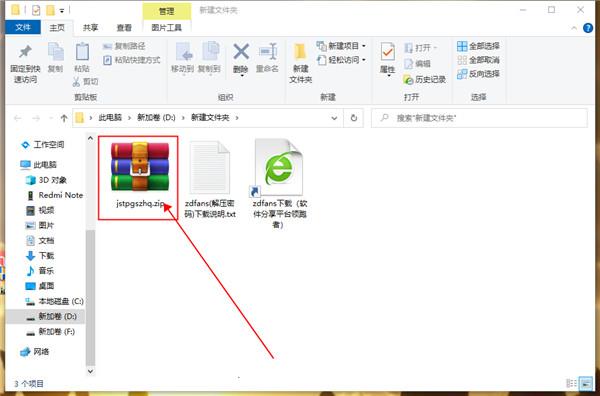Open the Quick Access Toolbar customize dropdown

(62, 10)
